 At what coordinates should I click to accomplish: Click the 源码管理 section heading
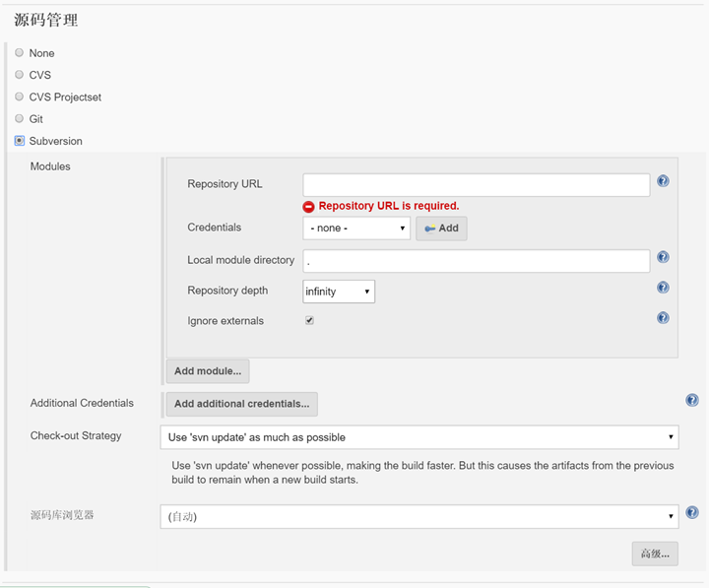click(x=46, y=20)
